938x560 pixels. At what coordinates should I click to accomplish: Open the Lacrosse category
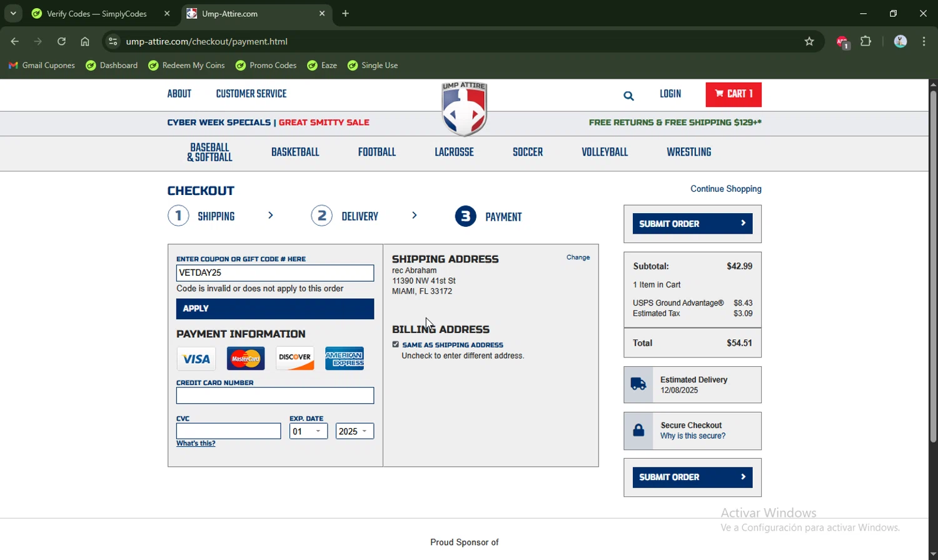pyautogui.click(x=454, y=152)
